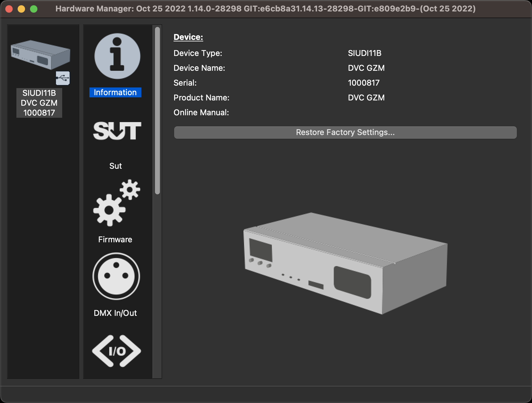Click the I/O arrows icon
The width and height of the screenshot is (532, 403).
[x=117, y=351]
